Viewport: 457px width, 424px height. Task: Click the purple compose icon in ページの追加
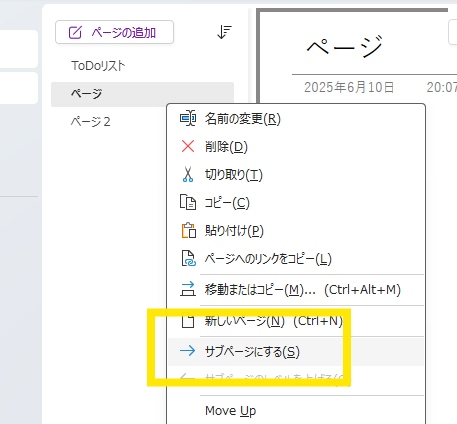[x=75, y=32]
